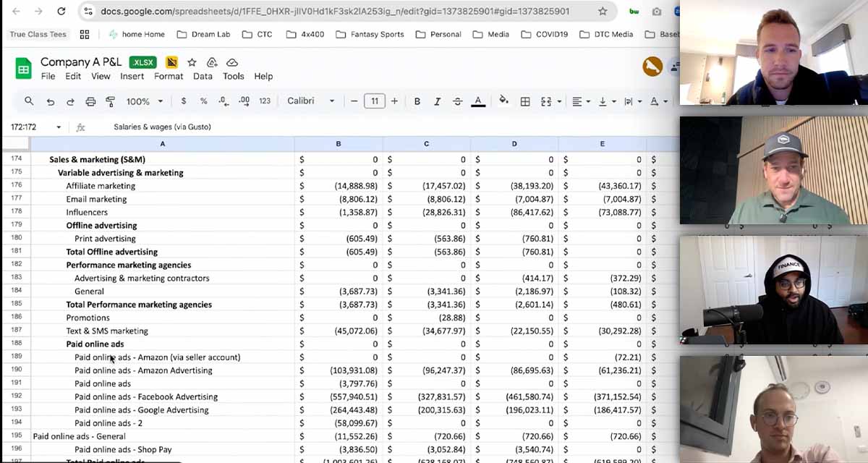Click the font size input field

point(374,101)
